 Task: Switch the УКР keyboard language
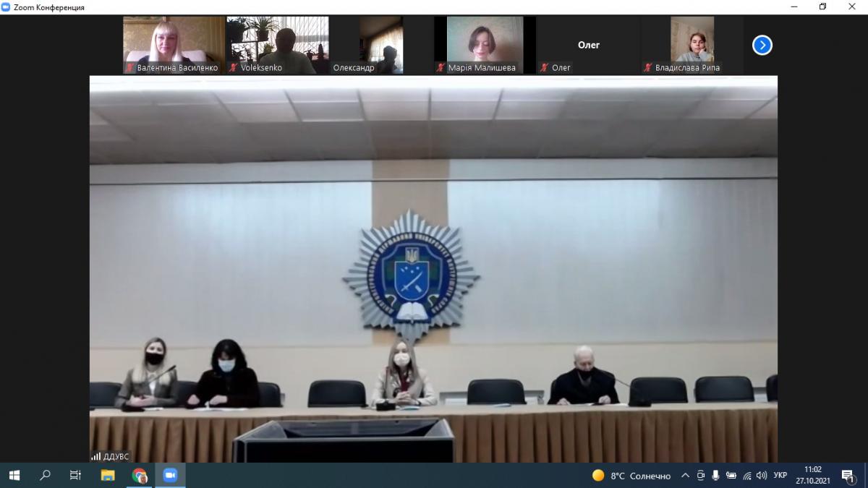(x=780, y=476)
